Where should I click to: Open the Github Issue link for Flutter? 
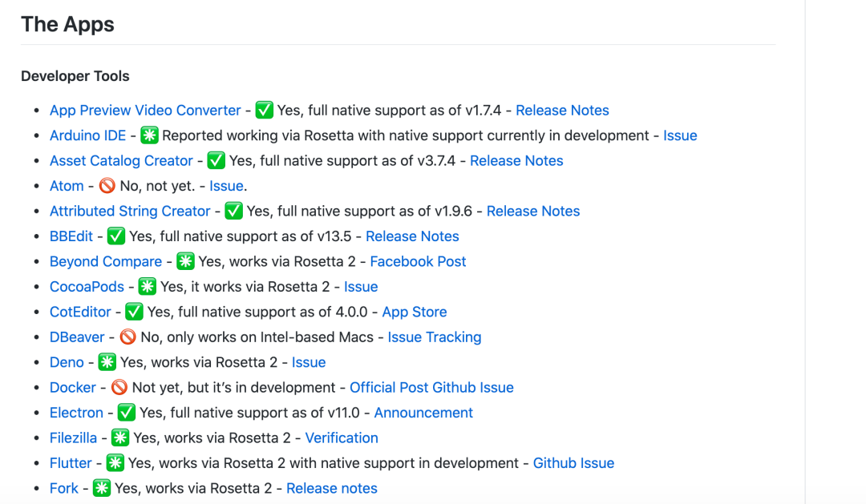(573, 463)
